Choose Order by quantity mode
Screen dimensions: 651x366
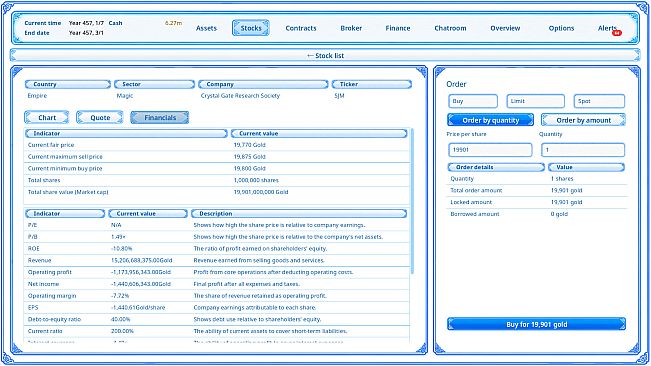click(x=490, y=120)
